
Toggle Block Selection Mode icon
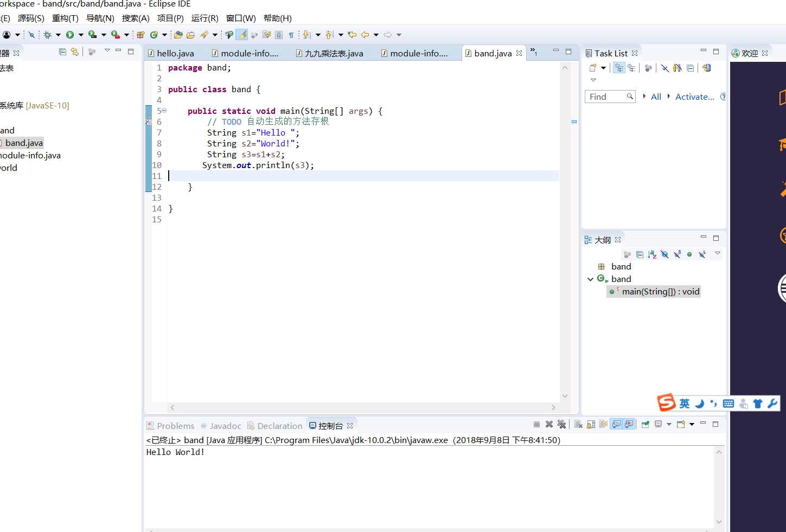click(x=279, y=35)
